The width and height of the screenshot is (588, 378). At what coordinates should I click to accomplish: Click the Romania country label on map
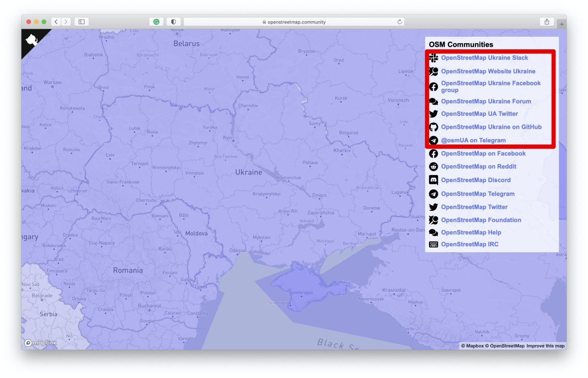click(x=128, y=270)
